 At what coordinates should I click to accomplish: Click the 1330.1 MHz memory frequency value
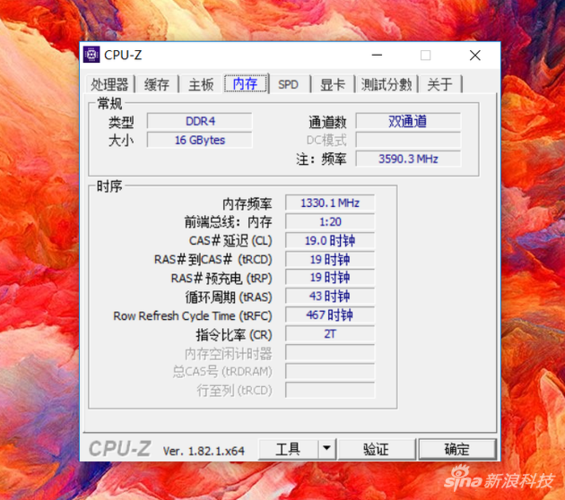[330, 203]
